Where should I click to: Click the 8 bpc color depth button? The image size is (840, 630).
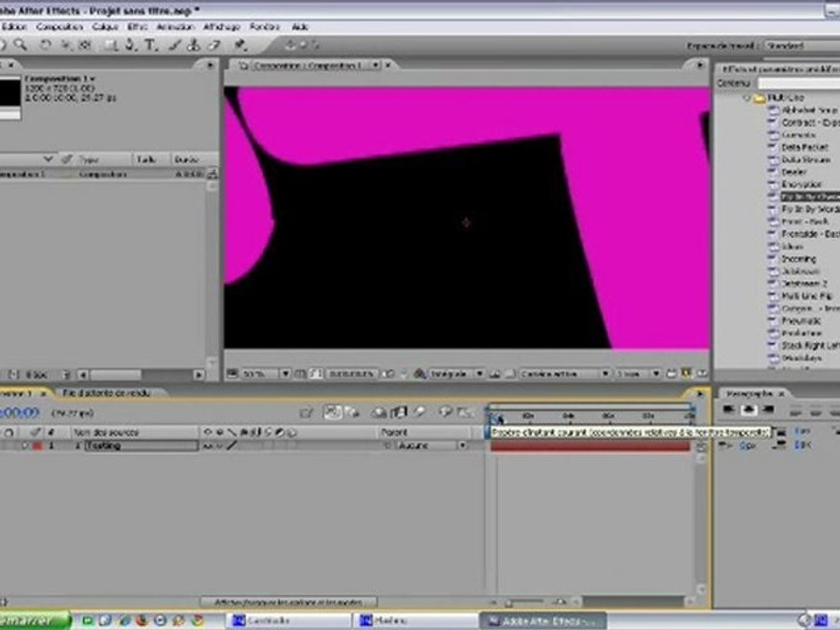pos(36,374)
